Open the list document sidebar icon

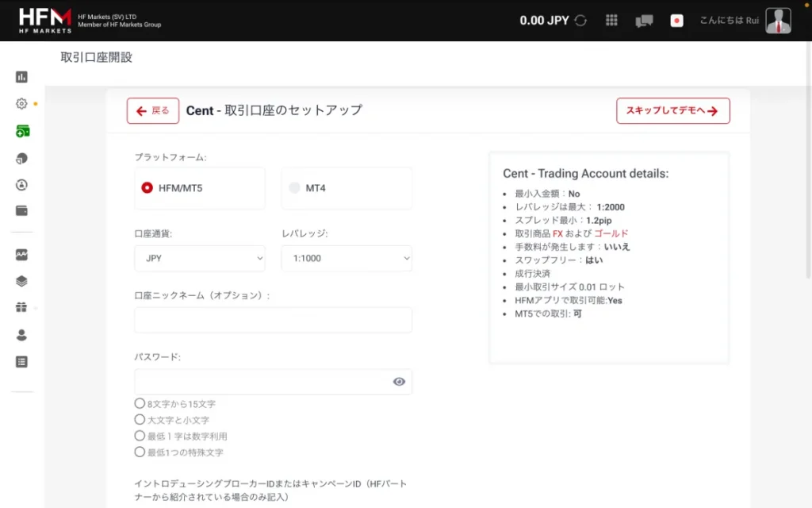coord(21,362)
